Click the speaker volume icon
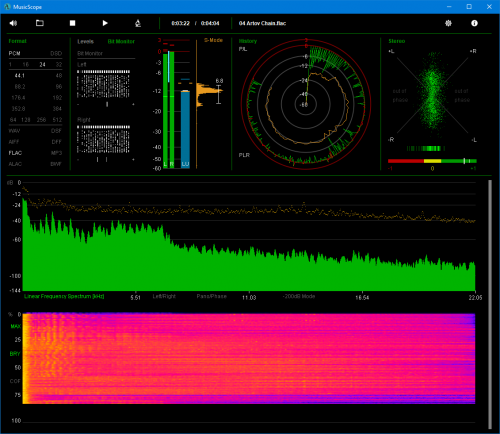Image resolution: width=500 pixels, height=434 pixels. [13, 23]
